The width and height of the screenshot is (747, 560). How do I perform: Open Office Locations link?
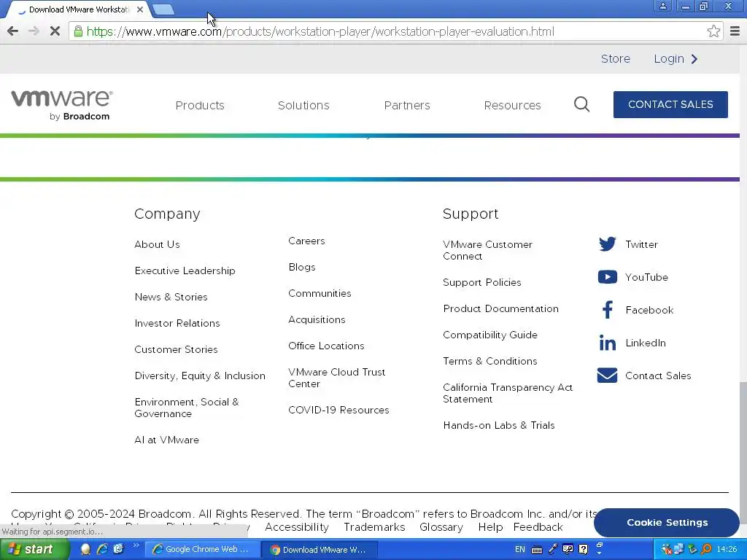coord(326,345)
